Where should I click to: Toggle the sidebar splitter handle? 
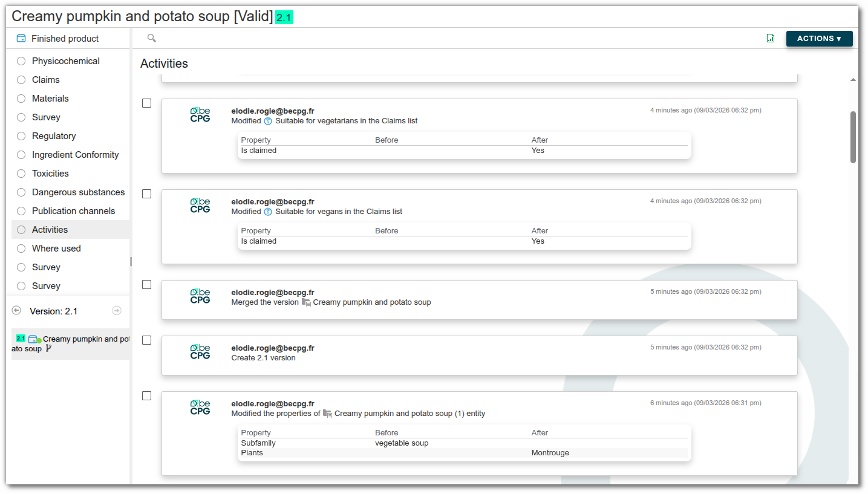pyautogui.click(x=131, y=261)
